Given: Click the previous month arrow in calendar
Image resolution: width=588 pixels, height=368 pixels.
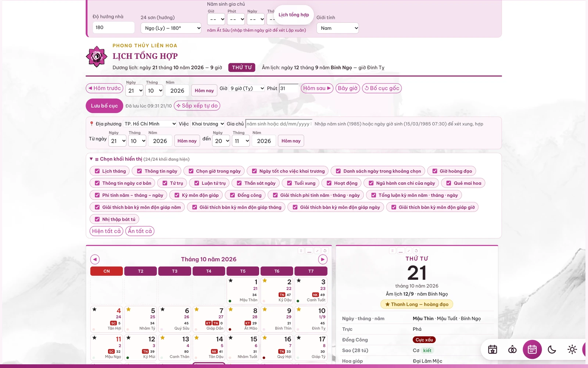Looking at the screenshot, I should [95, 259].
